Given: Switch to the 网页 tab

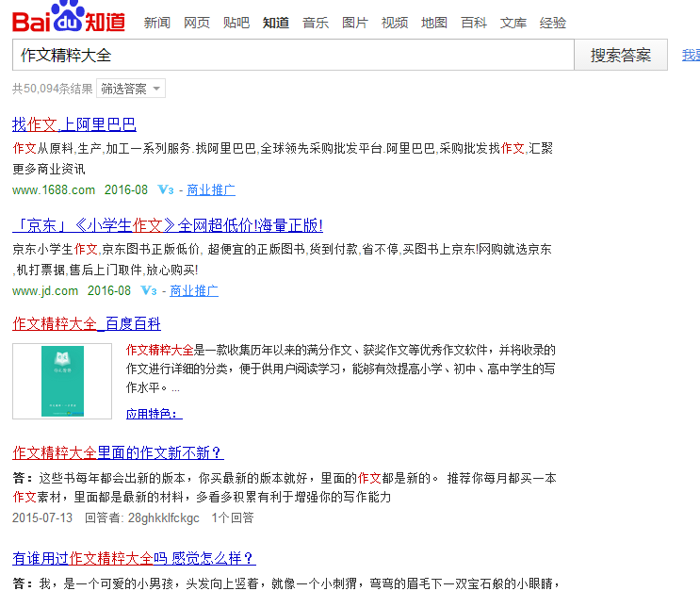Looking at the screenshot, I should coord(196,23).
